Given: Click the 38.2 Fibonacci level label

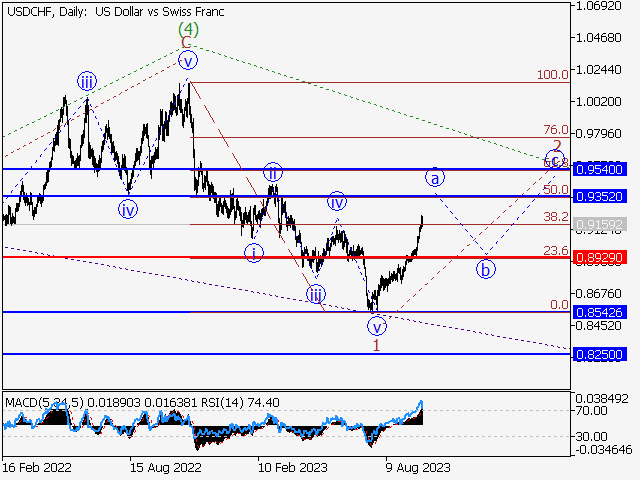Looking at the screenshot, I should pyautogui.click(x=556, y=217).
